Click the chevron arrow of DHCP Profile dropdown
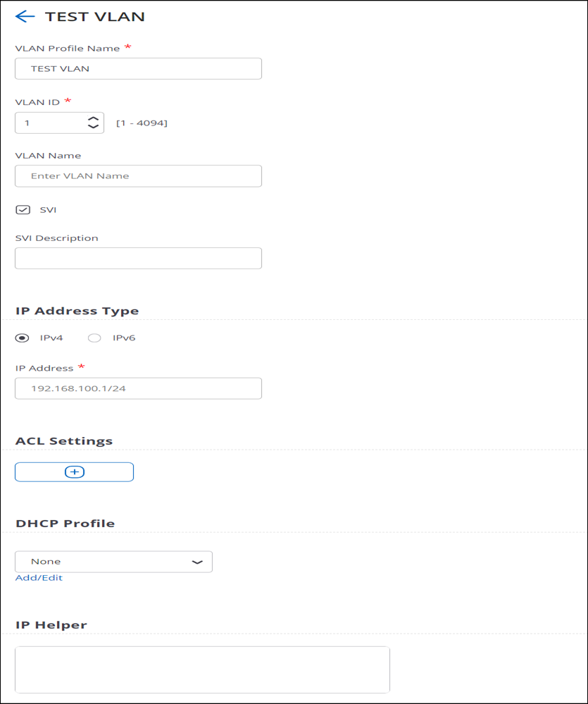Image resolution: width=588 pixels, height=704 pixels. pyautogui.click(x=197, y=562)
